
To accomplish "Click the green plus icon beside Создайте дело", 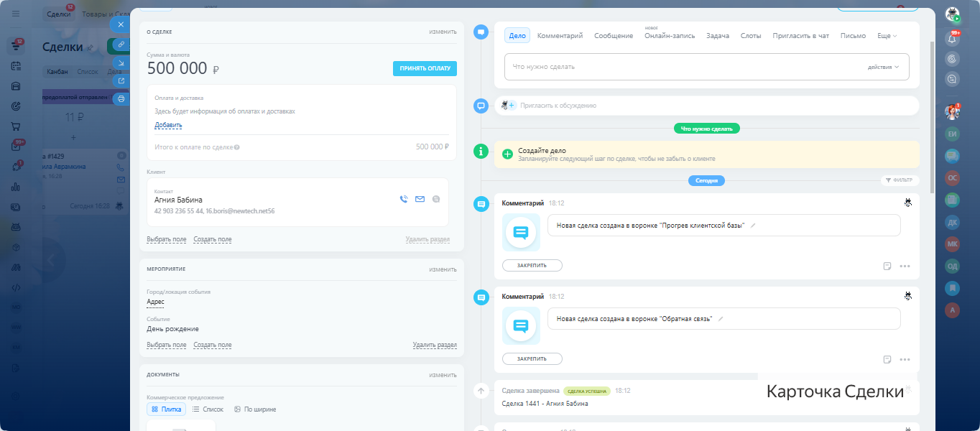I will click(507, 154).
